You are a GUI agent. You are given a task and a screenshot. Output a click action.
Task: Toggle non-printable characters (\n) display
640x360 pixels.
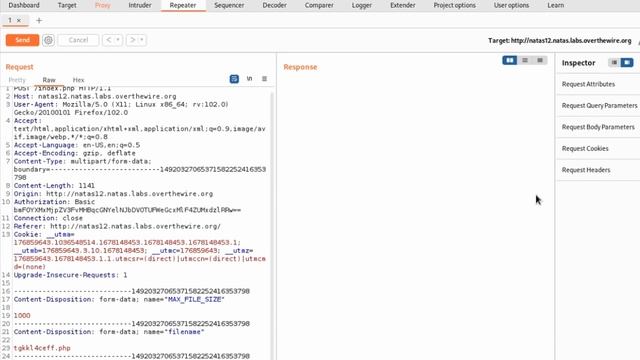point(249,79)
